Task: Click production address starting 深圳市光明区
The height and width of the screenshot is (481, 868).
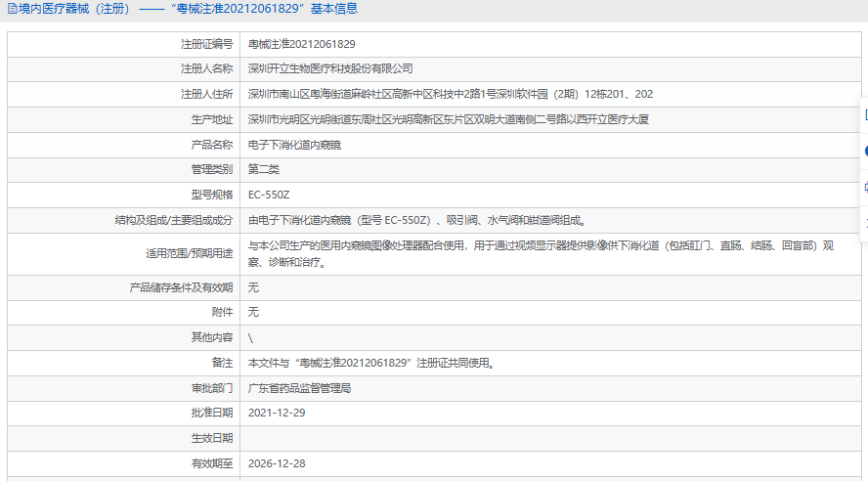Action: click(x=448, y=119)
